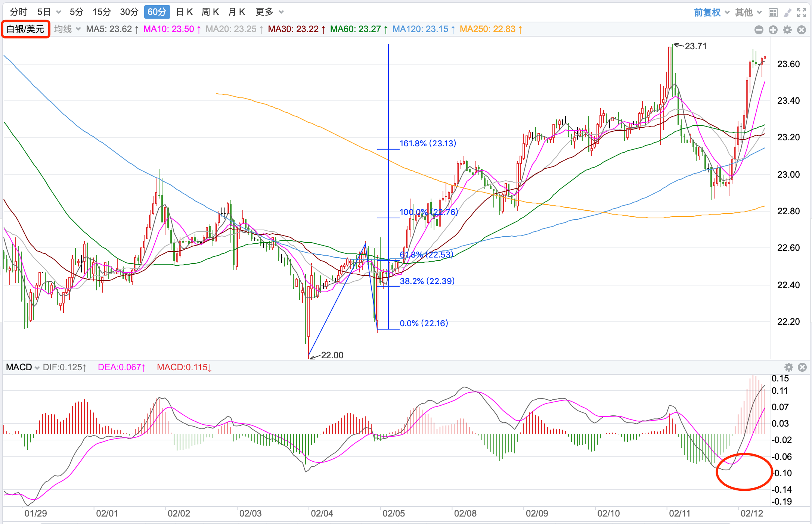Click the 白银/美元 symbol label
Viewport: 812px width, 524px height.
(25, 29)
